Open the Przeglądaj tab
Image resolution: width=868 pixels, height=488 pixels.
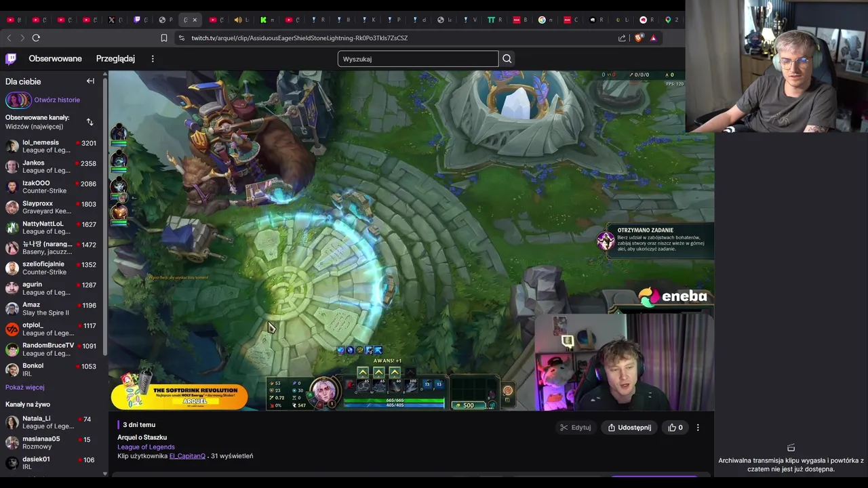click(115, 59)
